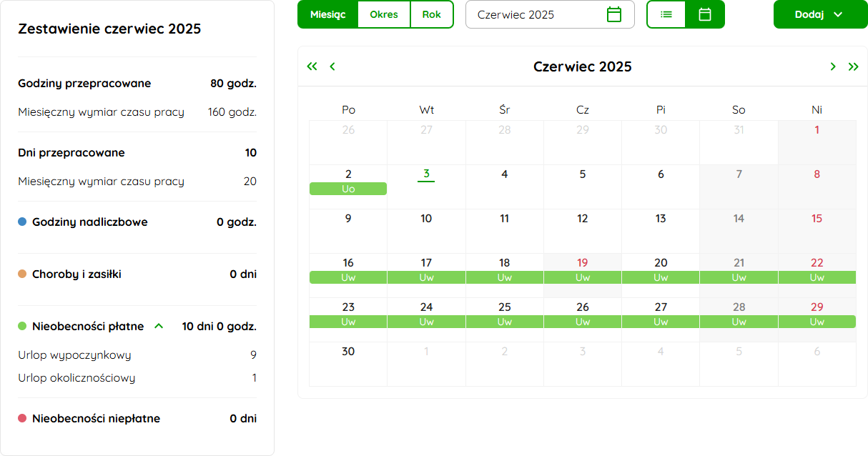
Task: Select Okres period option
Action: coord(384,14)
